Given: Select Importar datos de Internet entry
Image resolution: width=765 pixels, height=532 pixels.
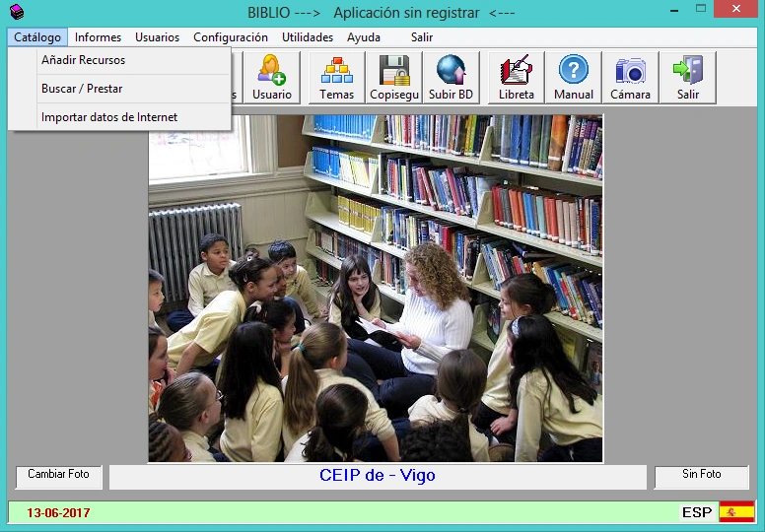Looking at the screenshot, I should 119,117.
